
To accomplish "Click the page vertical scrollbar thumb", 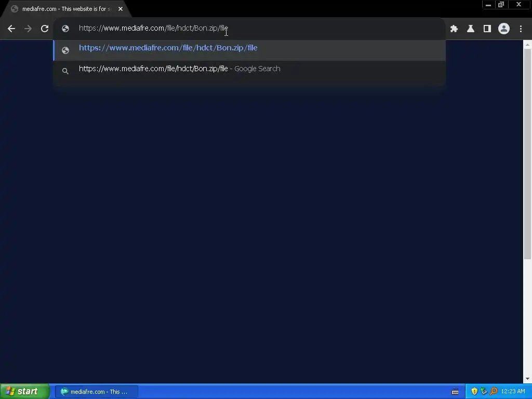I will tap(527, 154).
